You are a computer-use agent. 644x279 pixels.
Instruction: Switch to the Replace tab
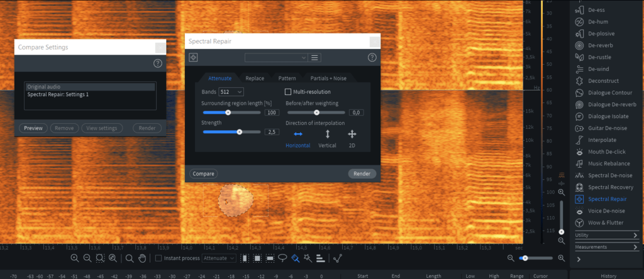click(x=255, y=79)
